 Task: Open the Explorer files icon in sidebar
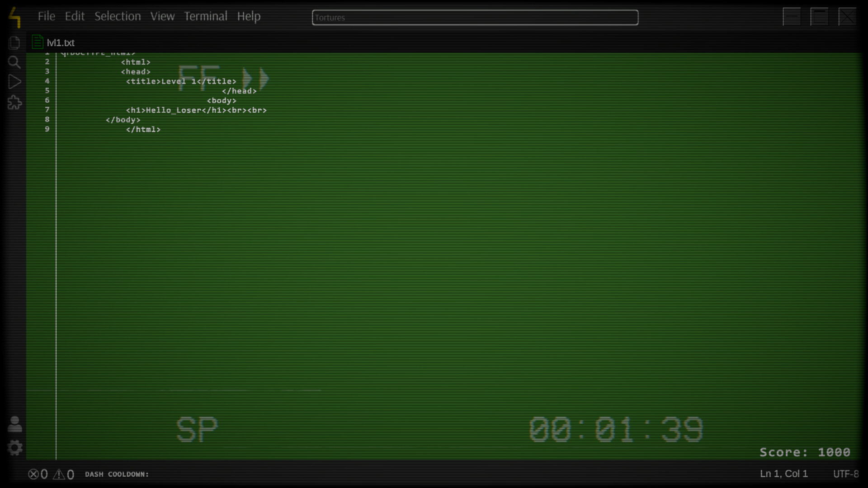[14, 43]
